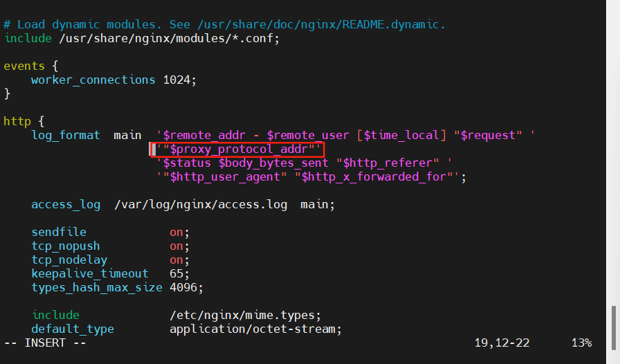This screenshot has width=620, height=364.
Task: Click the path /etc/nginx/mime.types;
Action: [x=246, y=316]
